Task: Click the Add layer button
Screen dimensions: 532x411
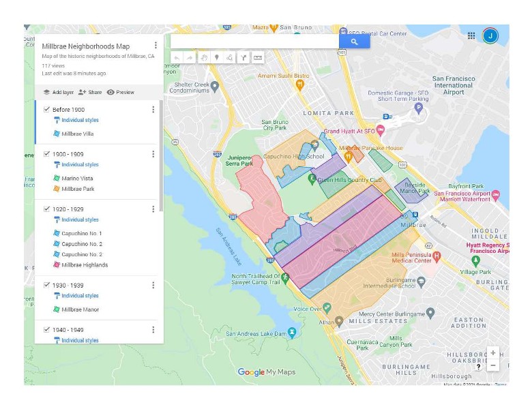Action: coord(59,92)
